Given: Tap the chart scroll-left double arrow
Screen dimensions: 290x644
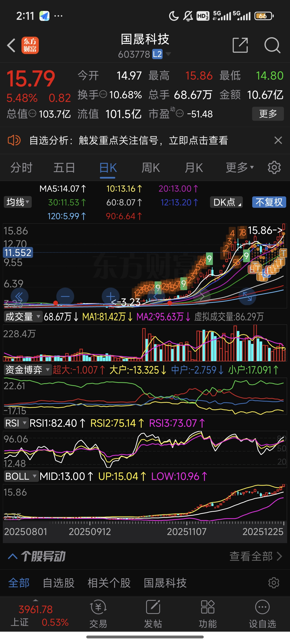Looking at the screenshot, I should point(19,297).
